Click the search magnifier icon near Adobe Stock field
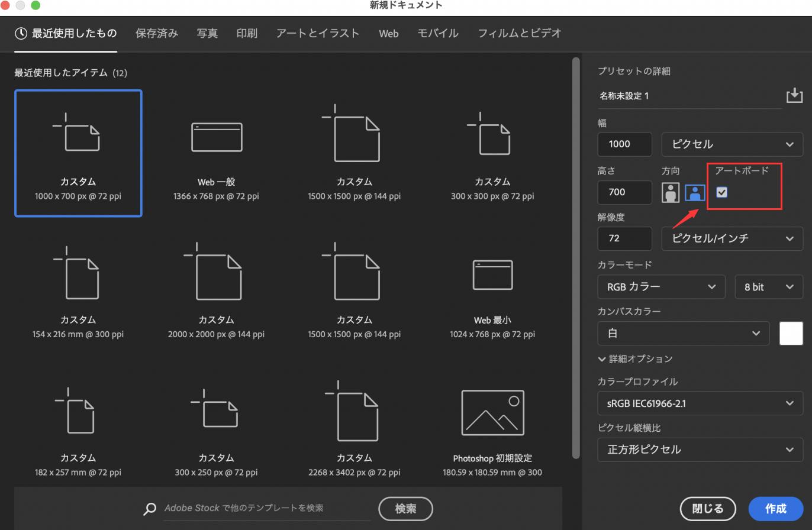812x530 pixels. 150,509
